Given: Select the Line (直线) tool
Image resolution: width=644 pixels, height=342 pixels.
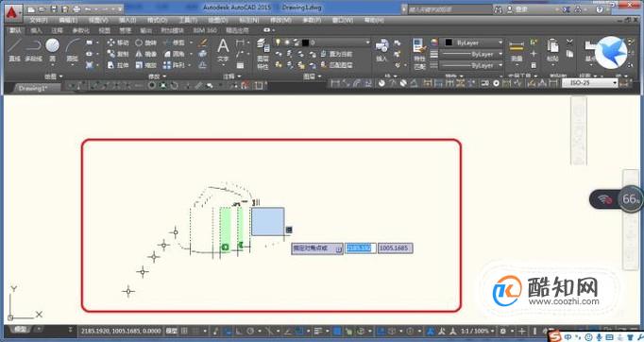Looking at the screenshot, I should (x=14, y=50).
